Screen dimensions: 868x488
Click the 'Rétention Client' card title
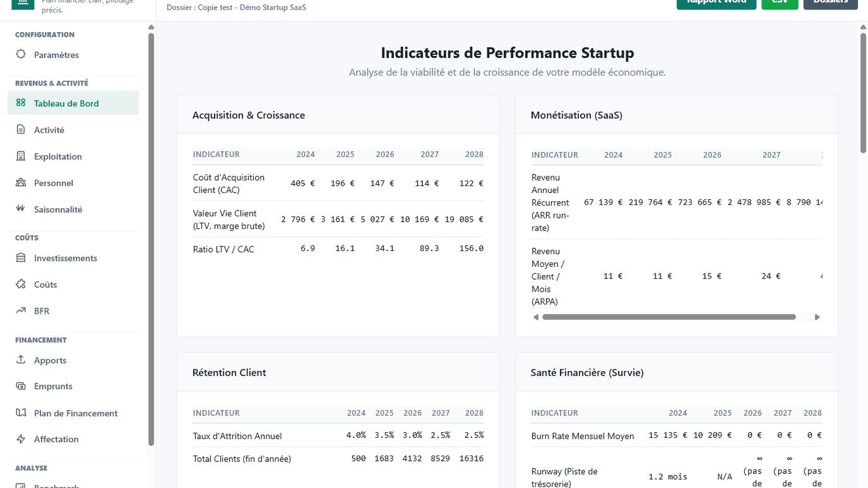(x=229, y=373)
